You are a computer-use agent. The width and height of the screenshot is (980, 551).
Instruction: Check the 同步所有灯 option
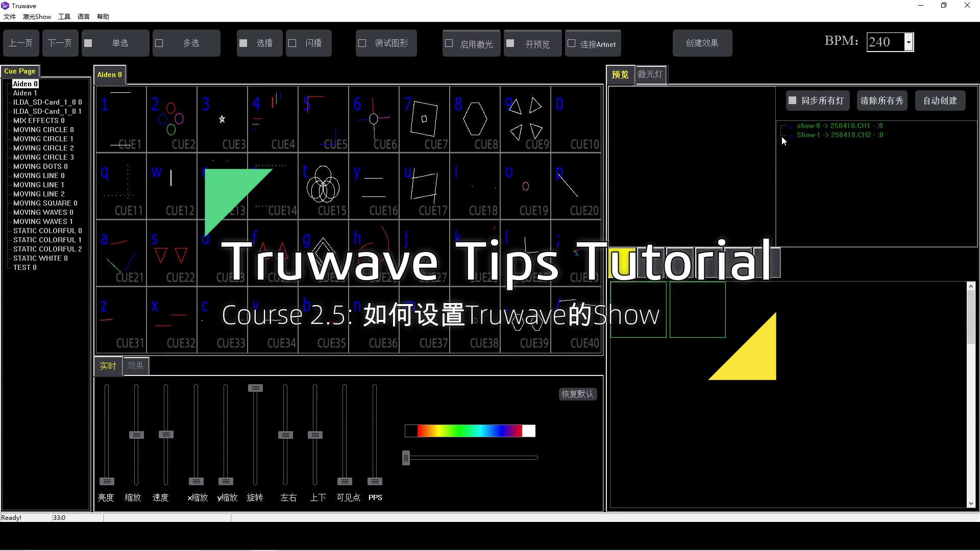[792, 101]
